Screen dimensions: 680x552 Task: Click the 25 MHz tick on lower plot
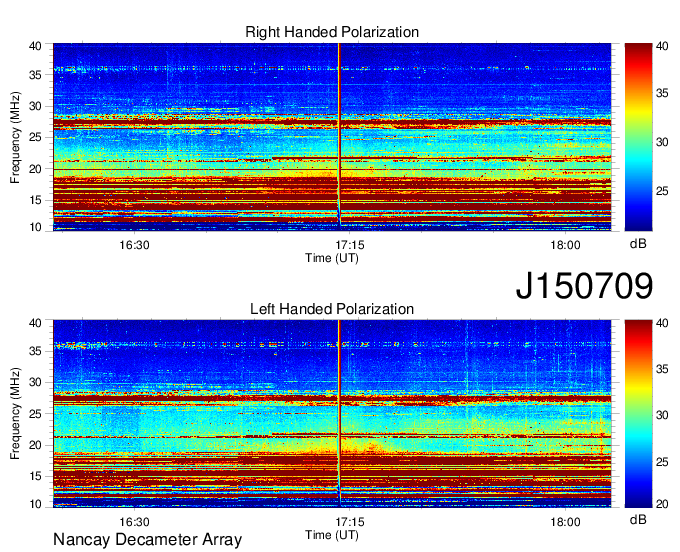[35, 414]
